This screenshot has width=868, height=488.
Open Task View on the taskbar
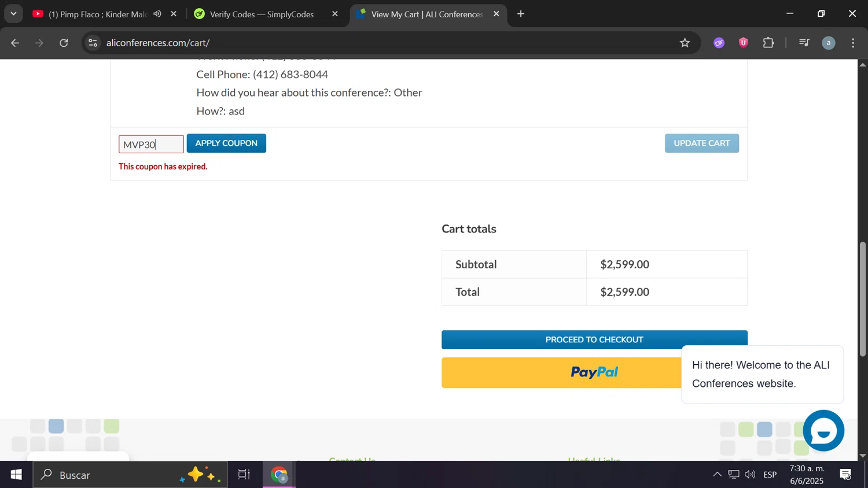pos(244,475)
